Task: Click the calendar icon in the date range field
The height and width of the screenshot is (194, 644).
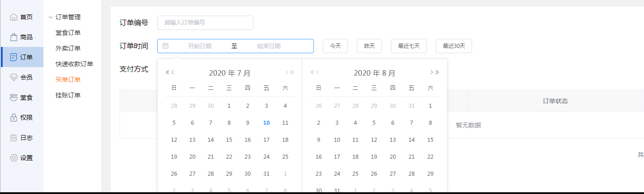Action: (165, 46)
